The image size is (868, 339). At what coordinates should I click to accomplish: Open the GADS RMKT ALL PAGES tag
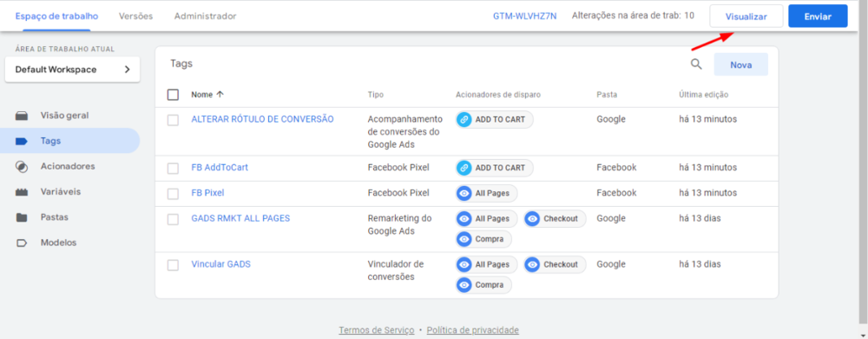click(240, 218)
